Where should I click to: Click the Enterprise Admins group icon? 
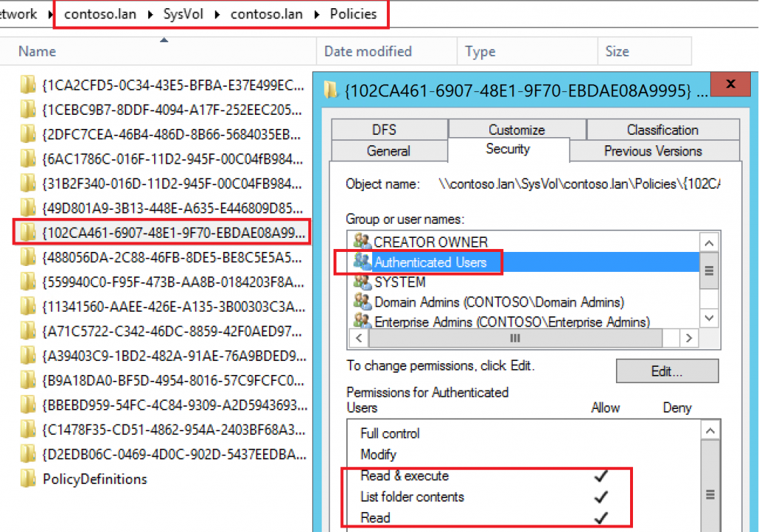(x=362, y=322)
